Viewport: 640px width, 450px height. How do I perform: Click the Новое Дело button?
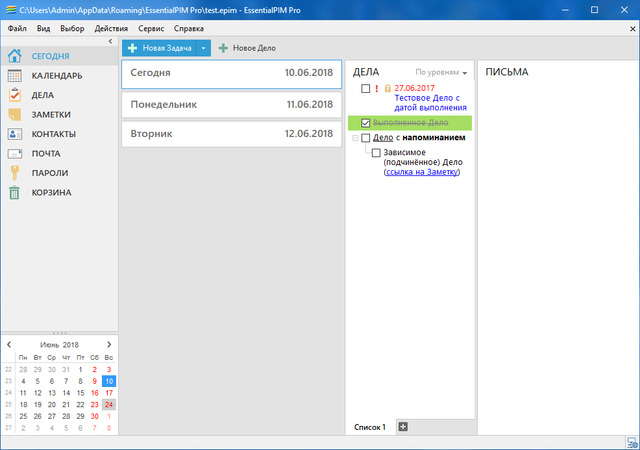(246, 48)
